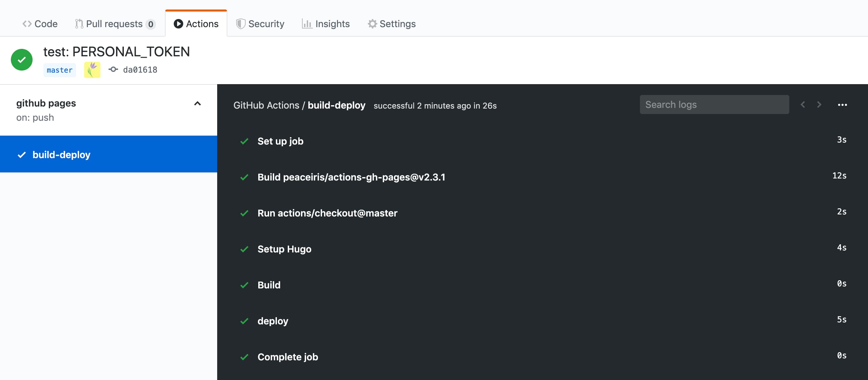Collapse the github pages workflow section
The height and width of the screenshot is (380, 868).
(x=197, y=103)
